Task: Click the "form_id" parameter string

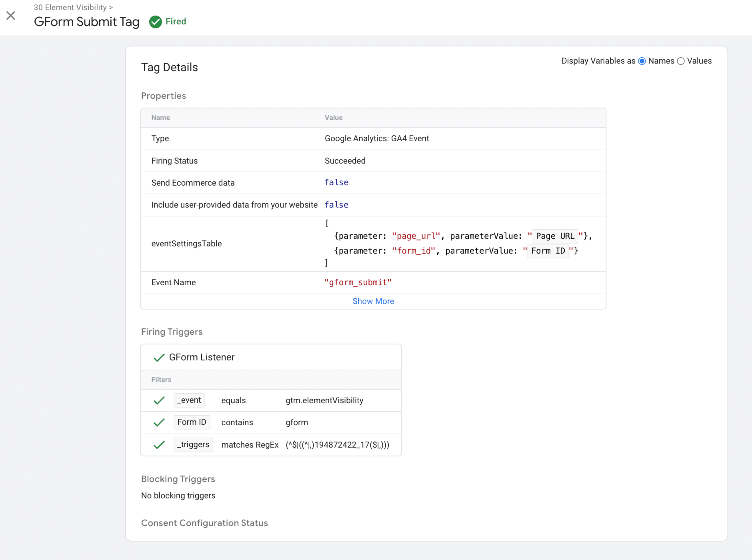Action: (414, 251)
